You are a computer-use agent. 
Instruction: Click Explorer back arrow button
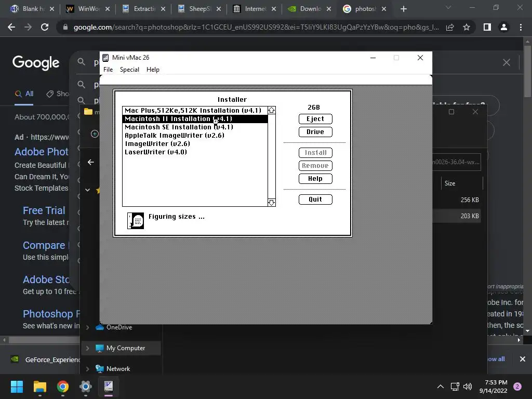pos(90,162)
